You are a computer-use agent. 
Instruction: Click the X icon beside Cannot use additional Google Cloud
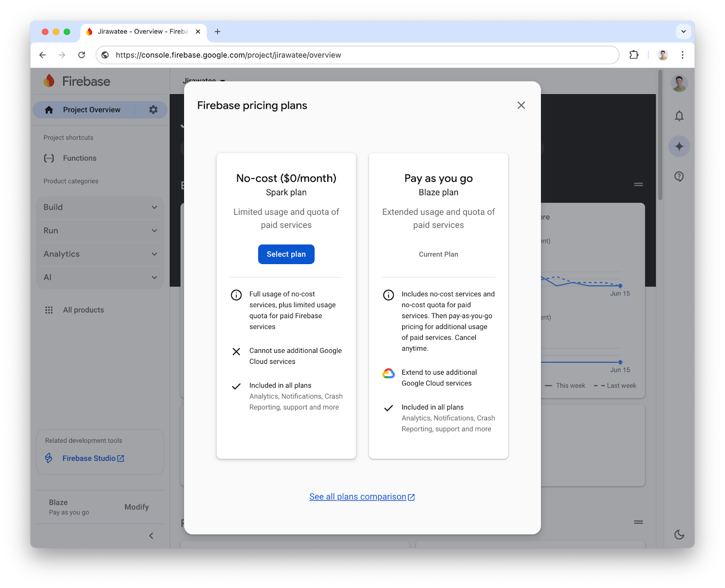[x=236, y=352]
